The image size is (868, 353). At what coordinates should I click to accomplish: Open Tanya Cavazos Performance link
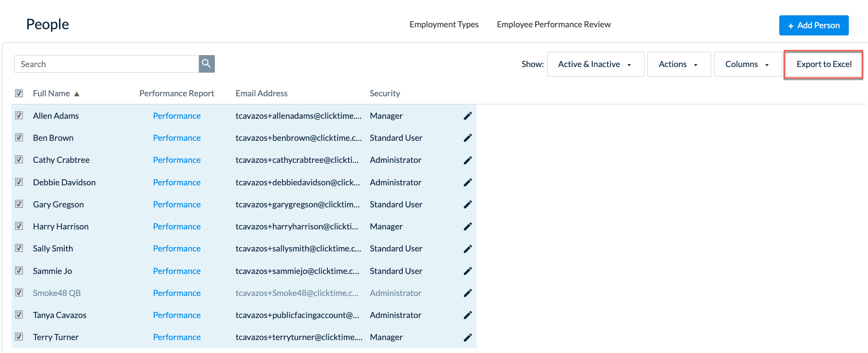pos(177,315)
